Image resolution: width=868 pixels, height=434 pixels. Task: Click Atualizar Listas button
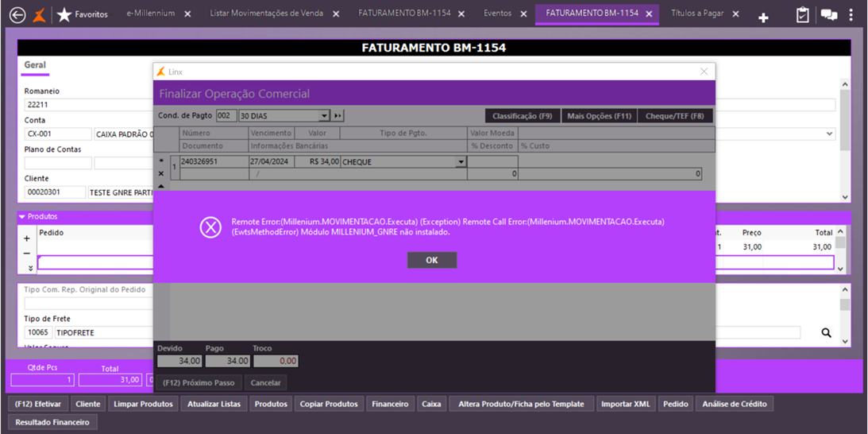point(214,404)
